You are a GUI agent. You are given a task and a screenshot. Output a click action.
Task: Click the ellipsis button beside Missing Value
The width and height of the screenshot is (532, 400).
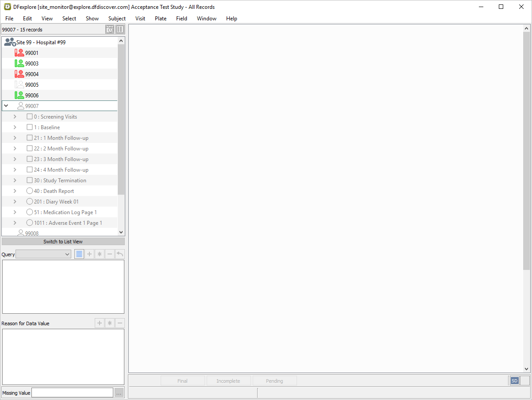[x=119, y=393]
